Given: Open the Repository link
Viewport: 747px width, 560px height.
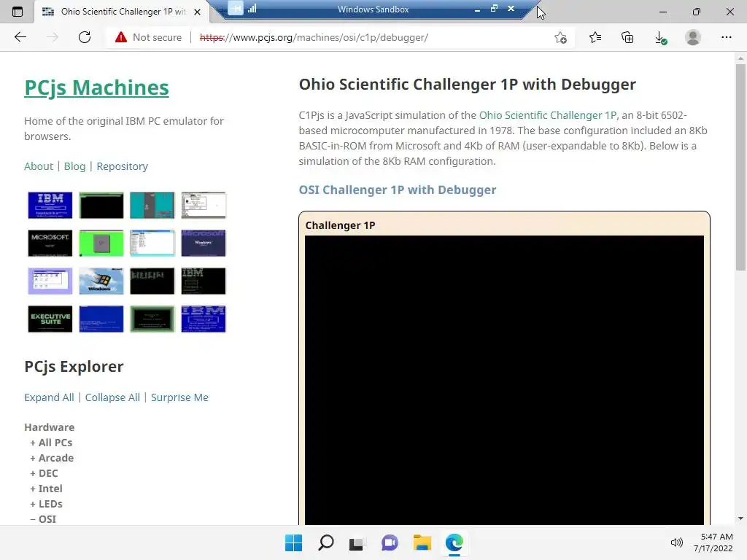Looking at the screenshot, I should [x=123, y=166].
